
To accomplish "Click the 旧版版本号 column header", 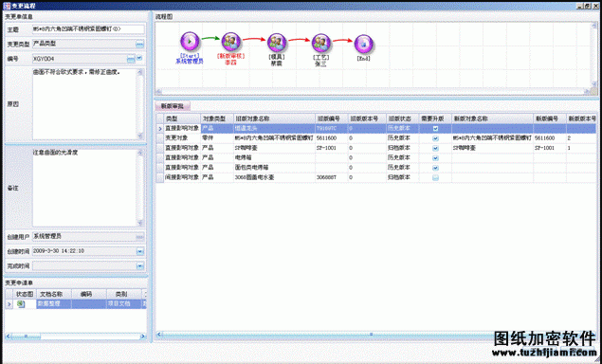I will pos(367,118).
